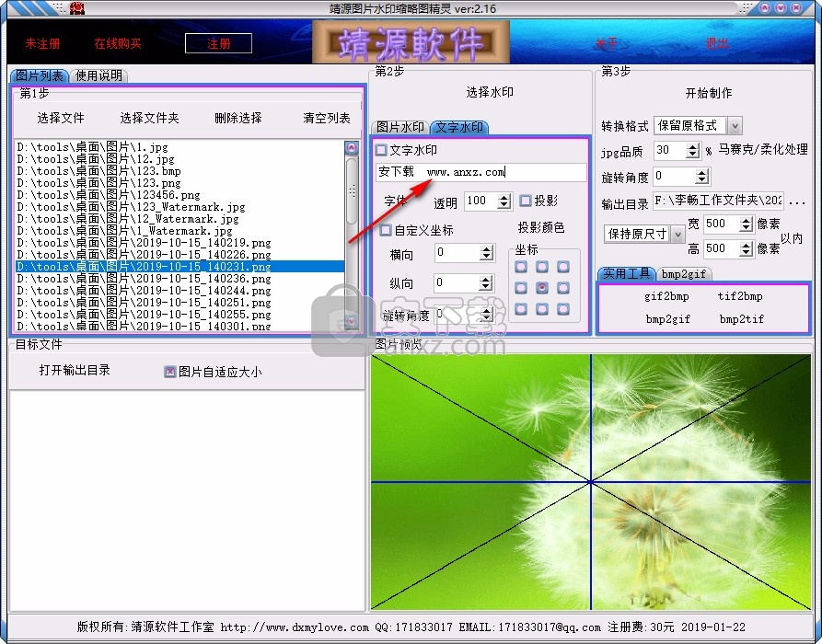Click the watermark text input field

481,172
